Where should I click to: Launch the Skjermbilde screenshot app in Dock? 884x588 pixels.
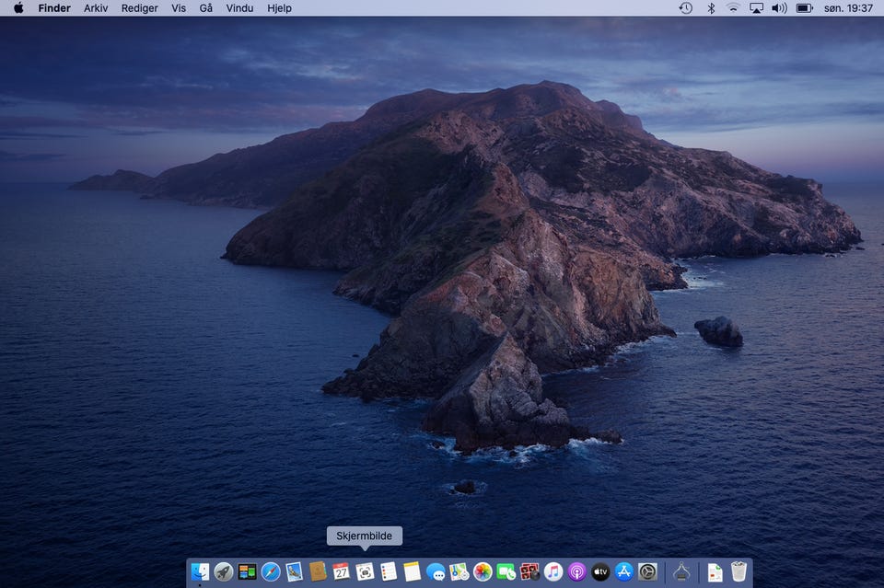[365, 572]
